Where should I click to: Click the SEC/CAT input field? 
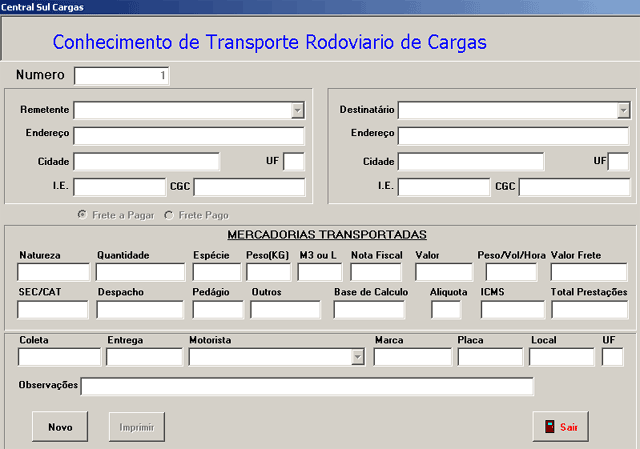(53, 310)
